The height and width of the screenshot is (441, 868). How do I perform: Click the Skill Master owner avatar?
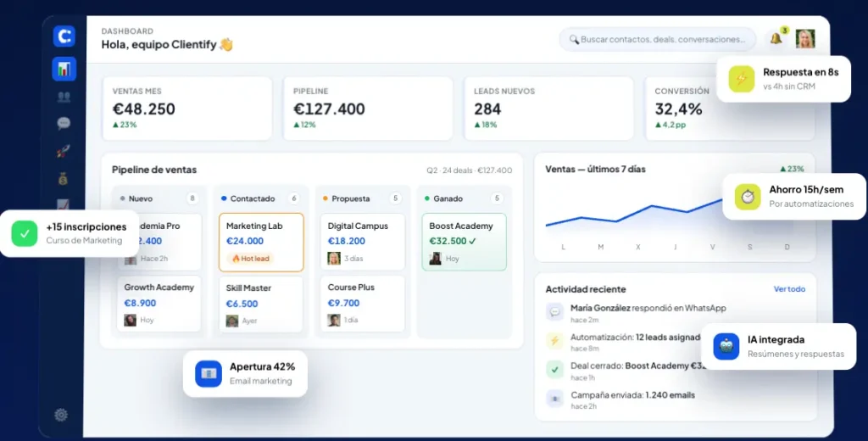click(232, 321)
